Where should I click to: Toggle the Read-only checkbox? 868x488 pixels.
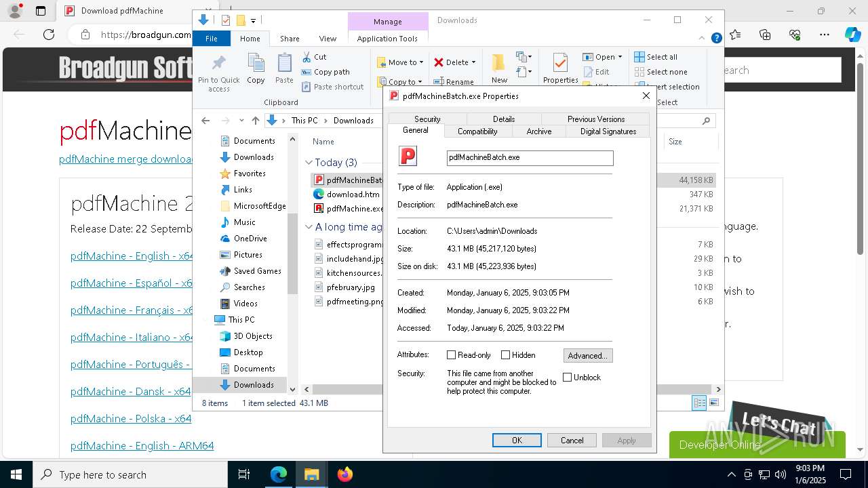[451, 355]
